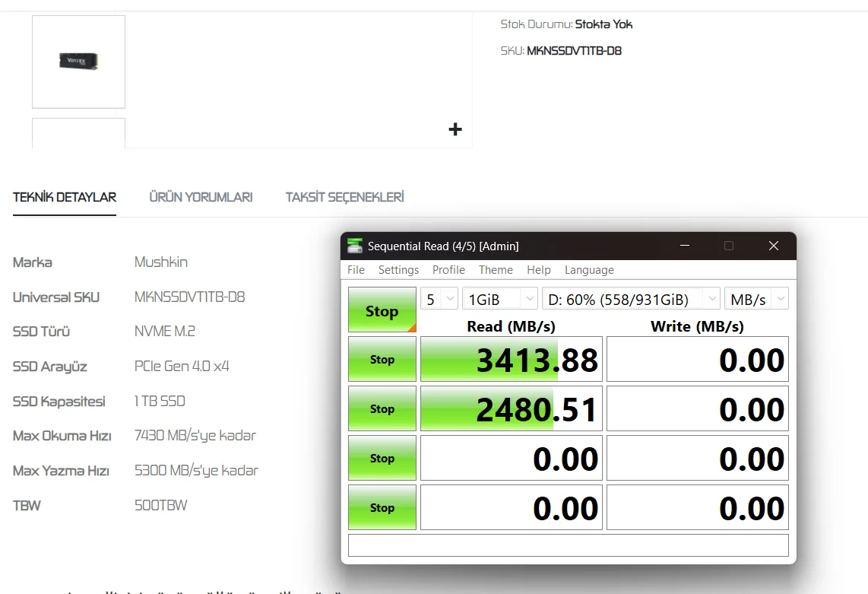
Task: Click the Stokta Yok stock status text
Action: pyautogui.click(x=603, y=24)
